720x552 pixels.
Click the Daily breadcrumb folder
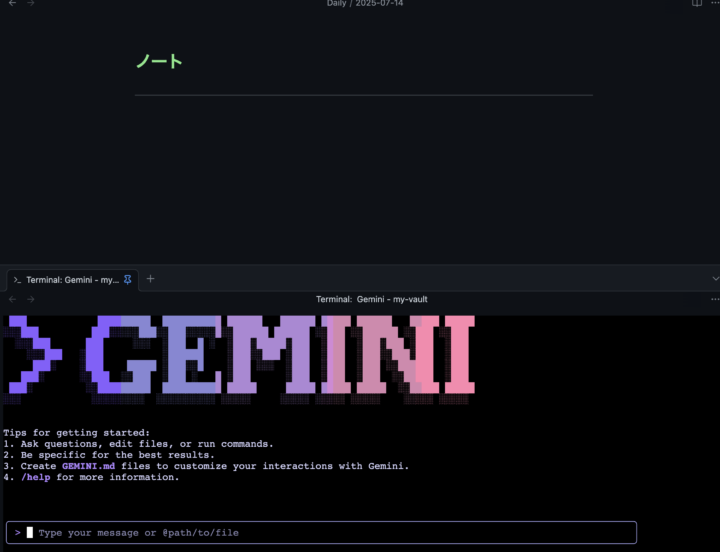pos(336,3)
